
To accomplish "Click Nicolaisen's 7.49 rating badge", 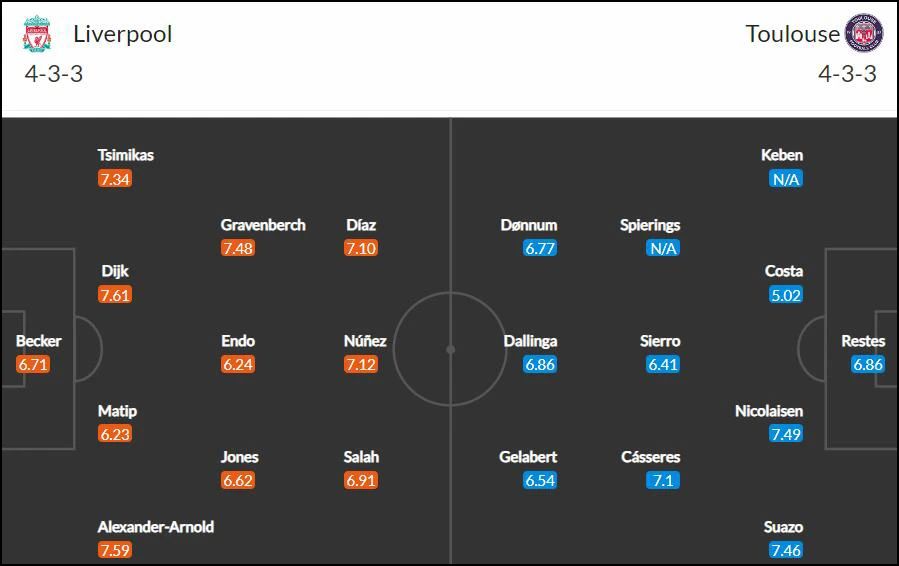I will click(785, 434).
